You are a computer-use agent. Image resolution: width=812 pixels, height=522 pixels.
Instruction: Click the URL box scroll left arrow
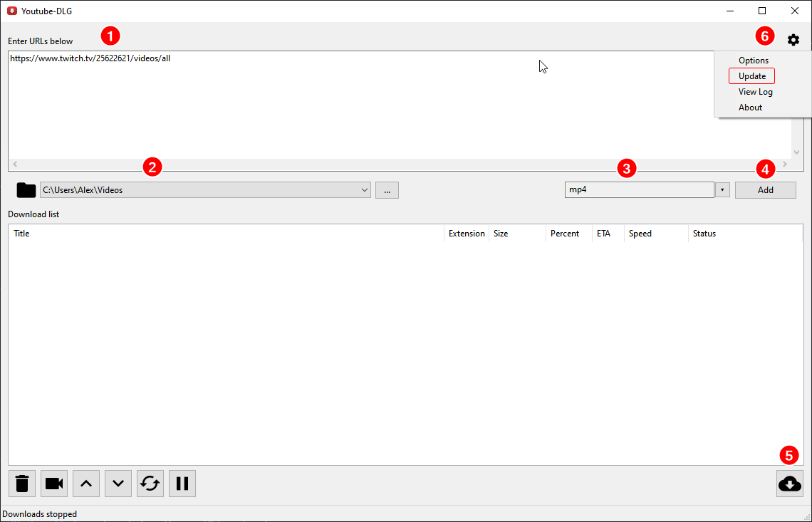click(x=15, y=165)
